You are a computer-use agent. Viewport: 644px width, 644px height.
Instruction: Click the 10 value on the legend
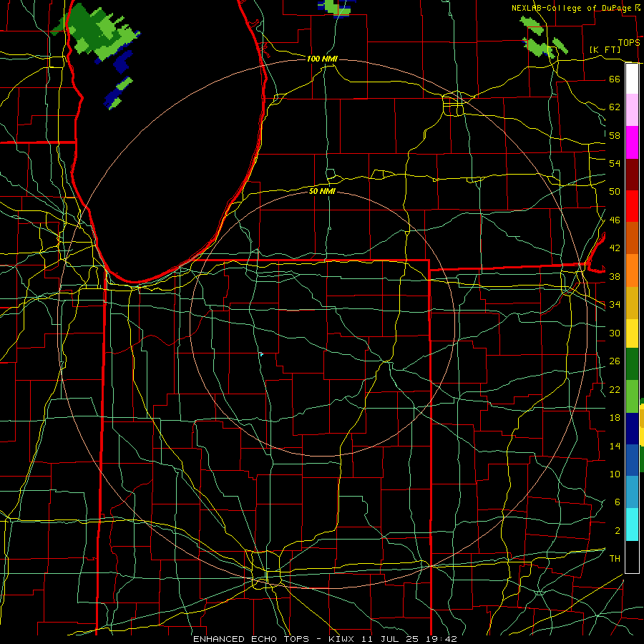pyautogui.click(x=615, y=474)
